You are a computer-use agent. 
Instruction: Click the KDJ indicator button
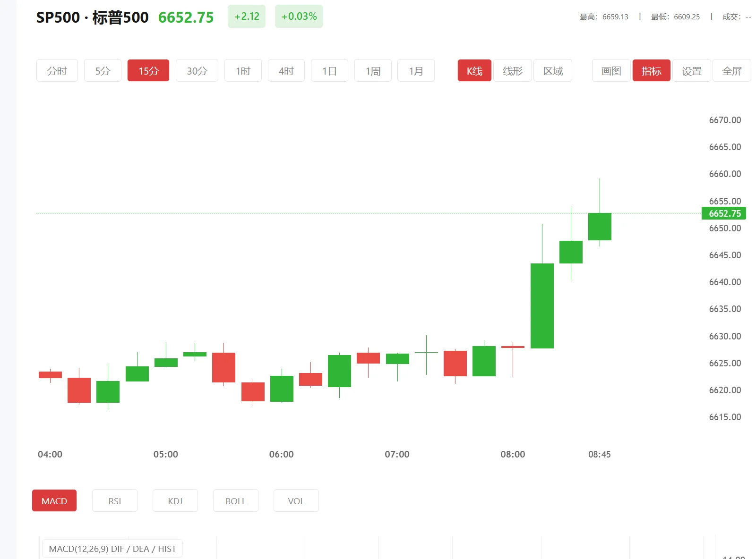point(175,500)
